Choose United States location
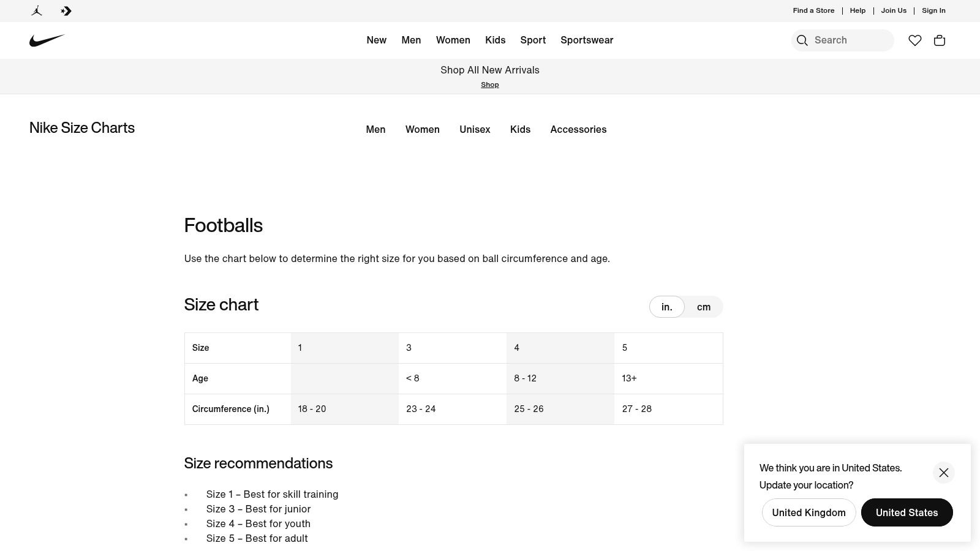 click(907, 512)
